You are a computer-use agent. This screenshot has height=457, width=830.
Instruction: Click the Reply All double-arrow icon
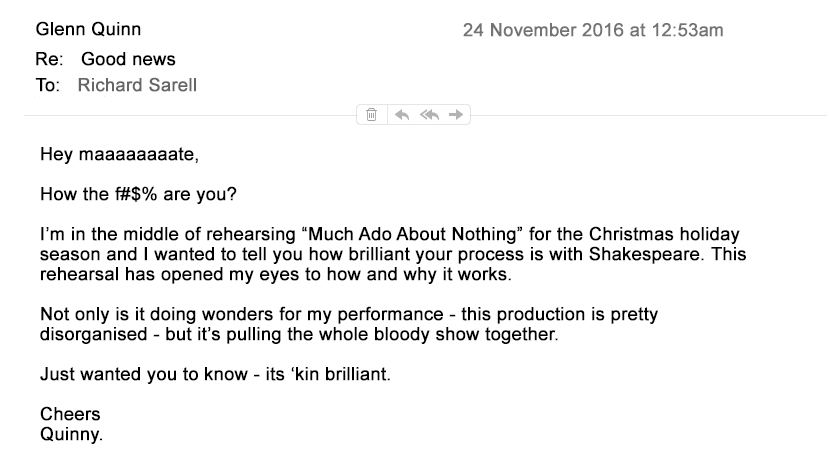(429, 115)
